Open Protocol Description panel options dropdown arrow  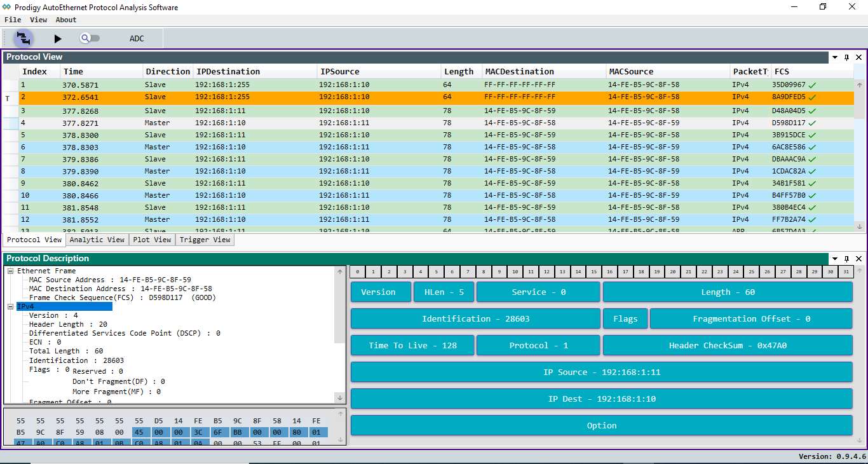(x=835, y=259)
